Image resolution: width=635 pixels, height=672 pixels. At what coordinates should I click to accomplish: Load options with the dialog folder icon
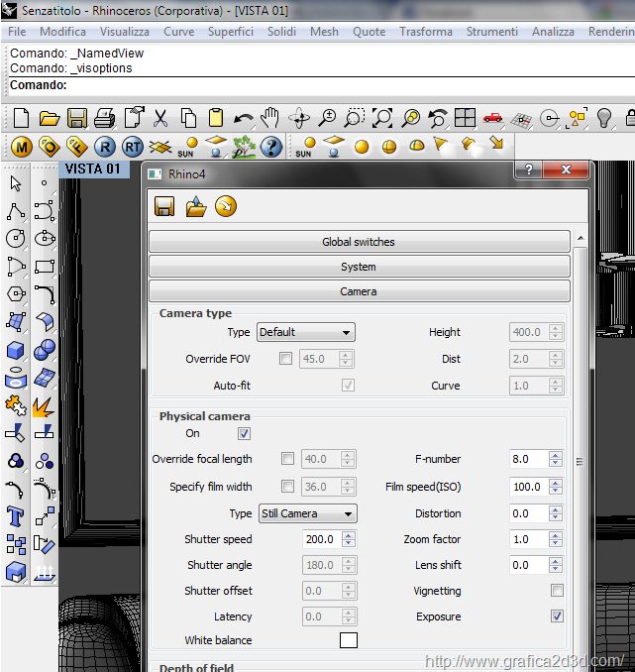pos(196,207)
